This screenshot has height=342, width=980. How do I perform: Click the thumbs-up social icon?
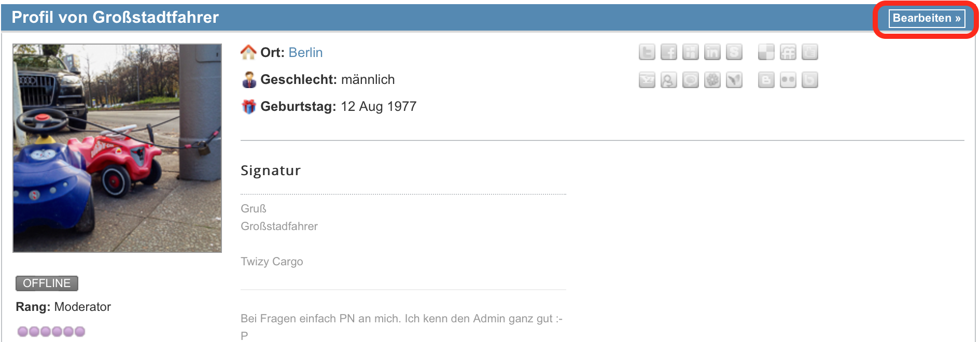tap(810, 52)
